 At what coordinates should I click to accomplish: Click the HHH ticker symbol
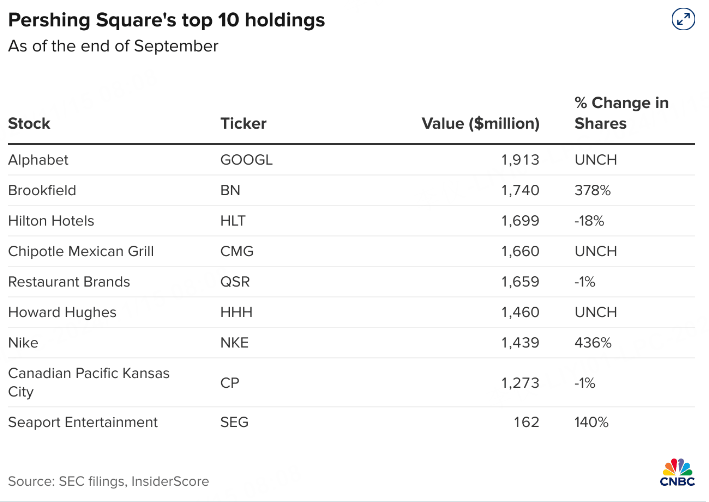pyautogui.click(x=236, y=312)
